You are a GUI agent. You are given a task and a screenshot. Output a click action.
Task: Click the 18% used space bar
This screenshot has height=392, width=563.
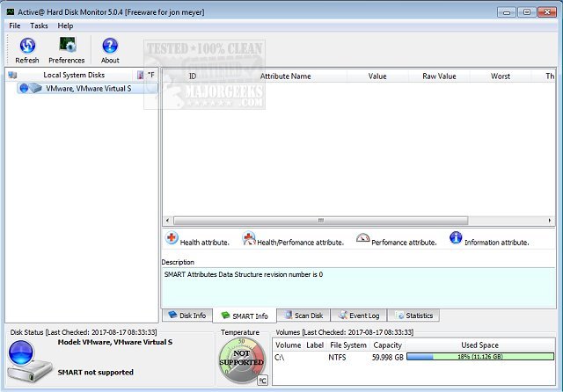(x=480, y=357)
